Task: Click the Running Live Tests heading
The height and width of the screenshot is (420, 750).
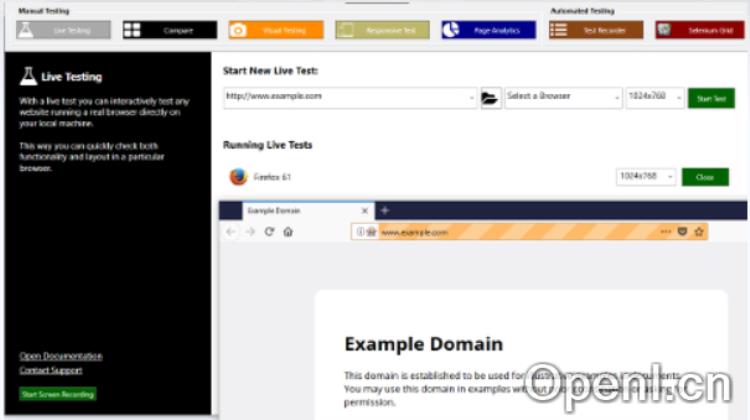Action: (x=267, y=145)
